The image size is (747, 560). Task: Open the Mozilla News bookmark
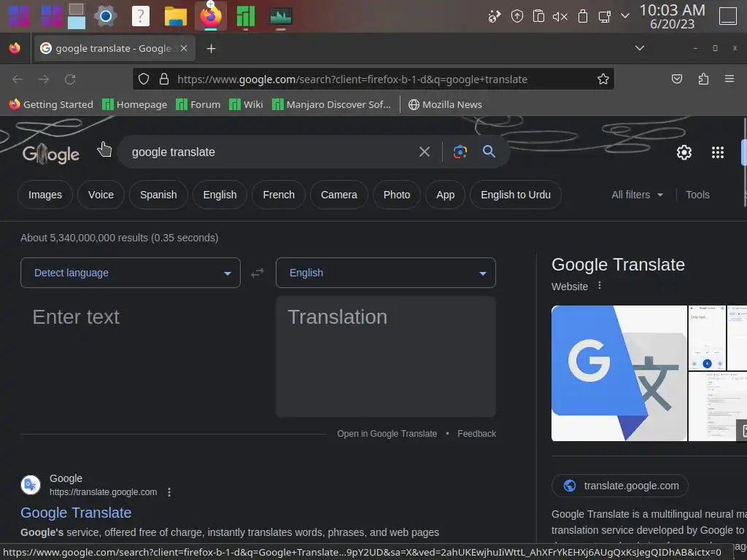(x=445, y=104)
